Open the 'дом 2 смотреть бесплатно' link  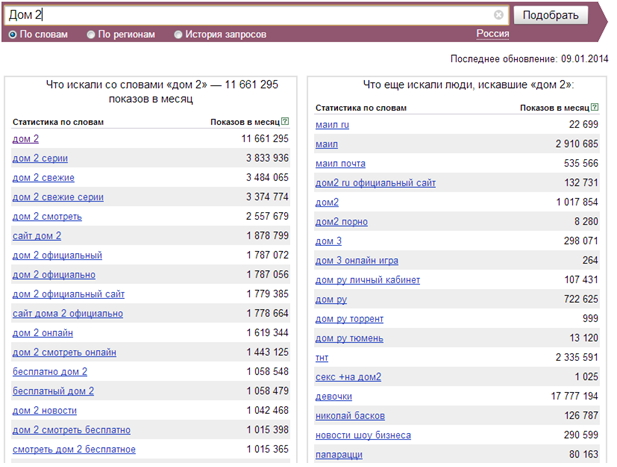71,430
